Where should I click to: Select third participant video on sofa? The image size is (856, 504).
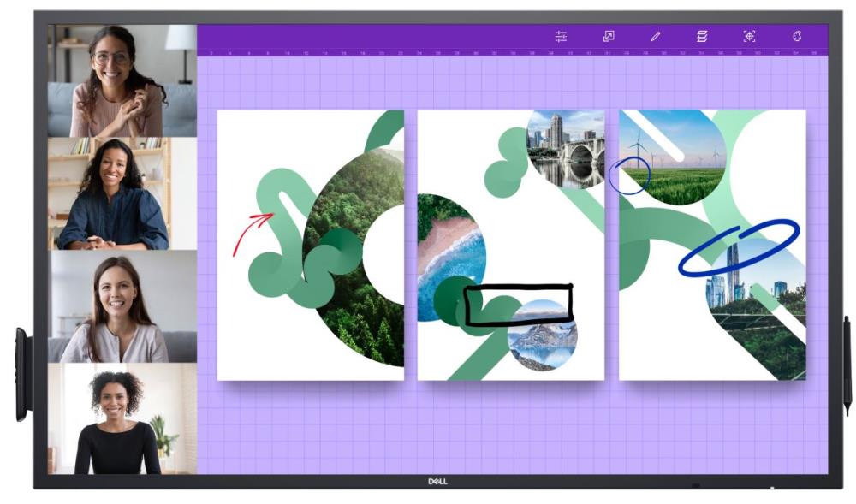point(122,306)
